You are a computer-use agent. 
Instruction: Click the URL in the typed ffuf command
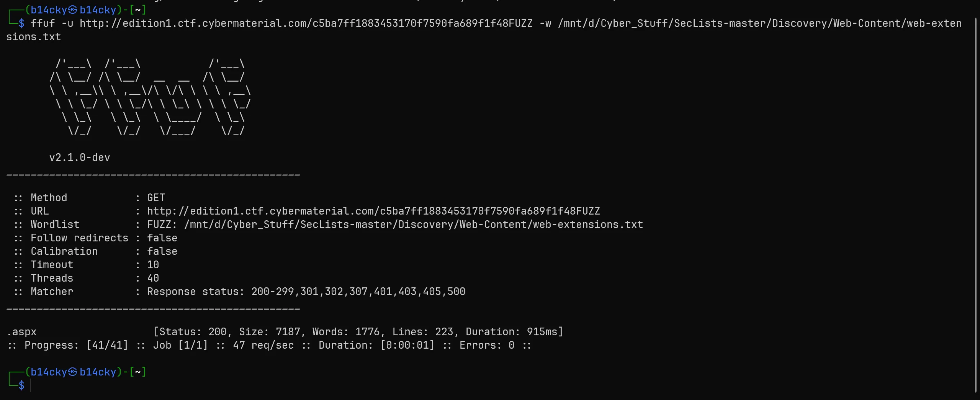306,23
